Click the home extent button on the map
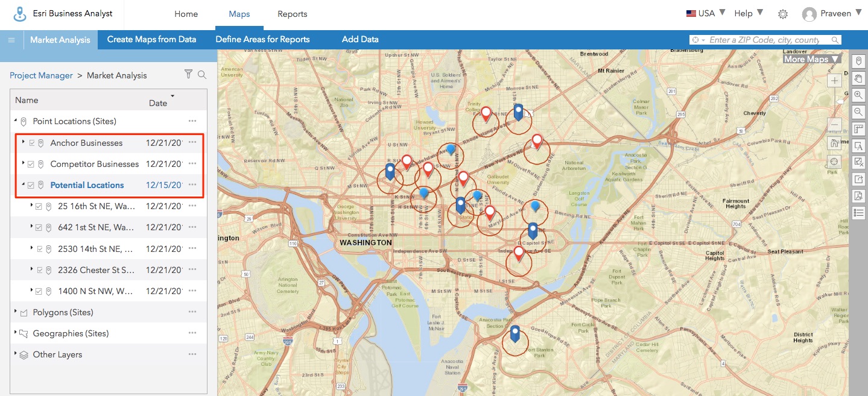 (835, 143)
